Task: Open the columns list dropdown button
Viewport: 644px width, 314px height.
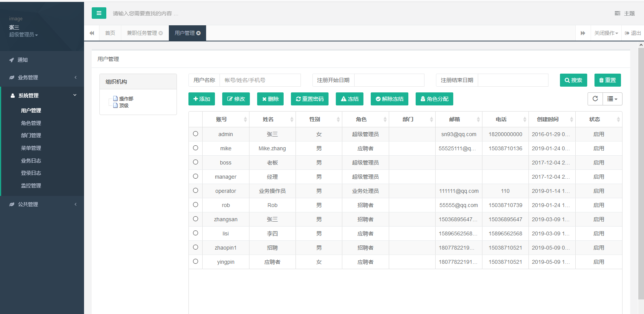Action: (x=612, y=99)
